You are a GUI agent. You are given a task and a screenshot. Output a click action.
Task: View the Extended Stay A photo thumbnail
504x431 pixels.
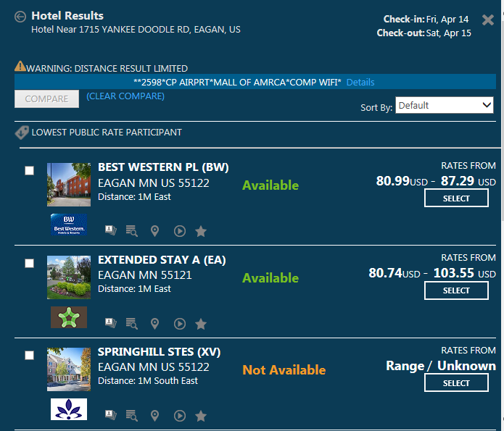tap(69, 277)
